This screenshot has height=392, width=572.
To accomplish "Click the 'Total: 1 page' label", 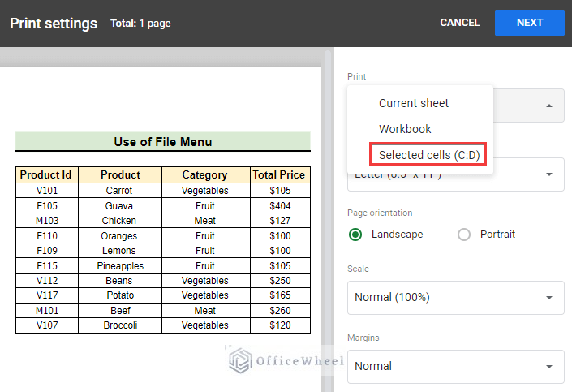I will pos(140,24).
